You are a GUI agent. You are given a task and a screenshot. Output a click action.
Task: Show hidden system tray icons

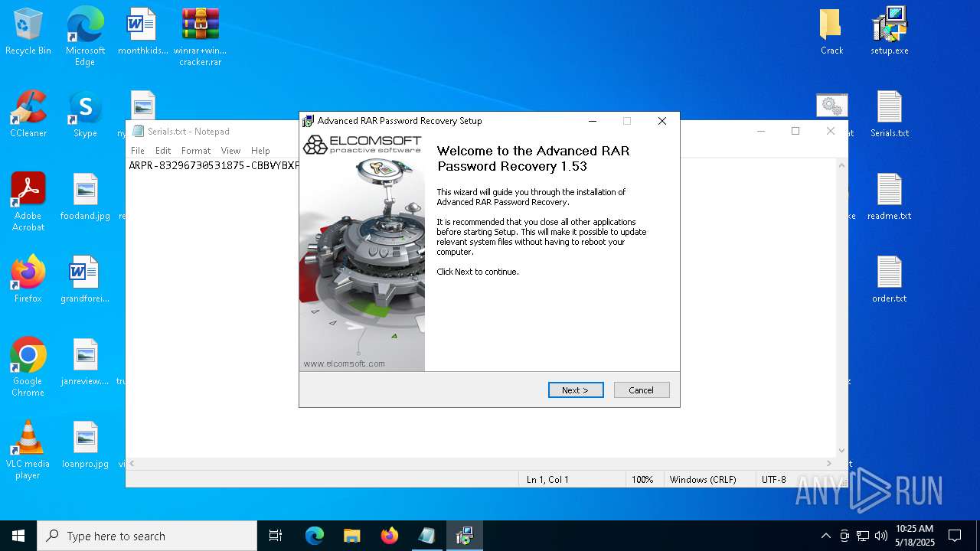pyautogui.click(x=825, y=536)
